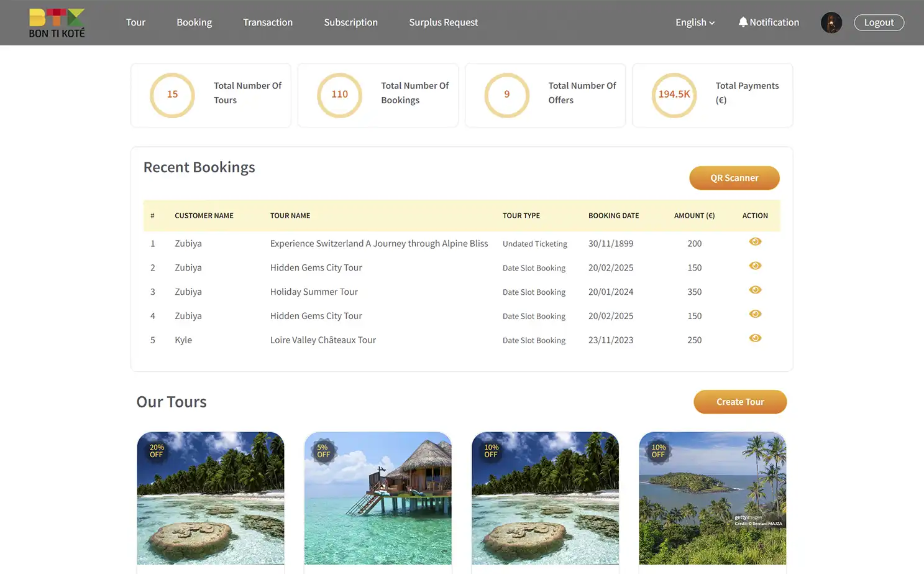Open the user profile avatar
Viewport: 924px width, 574px height.
tap(831, 22)
